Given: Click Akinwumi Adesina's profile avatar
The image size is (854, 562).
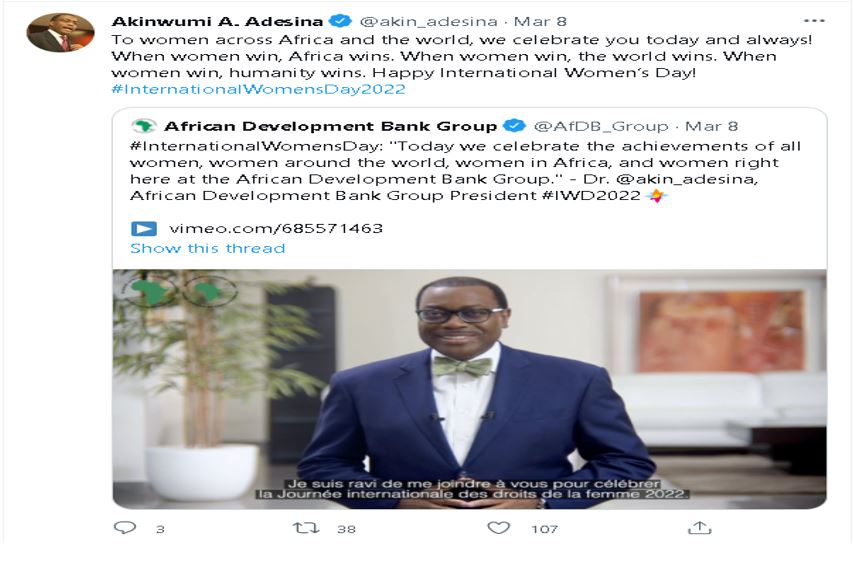Looking at the screenshot, I should pos(60,33).
